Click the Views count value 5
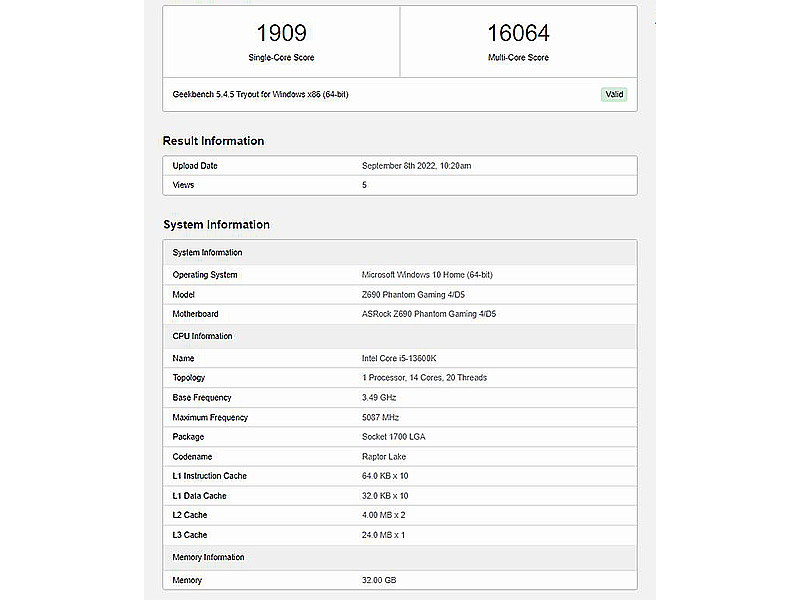 tap(364, 185)
